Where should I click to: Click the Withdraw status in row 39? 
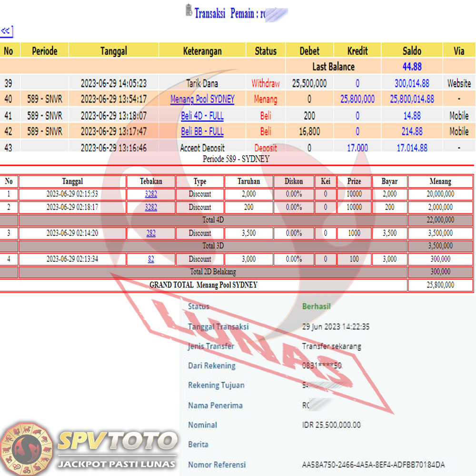266,84
